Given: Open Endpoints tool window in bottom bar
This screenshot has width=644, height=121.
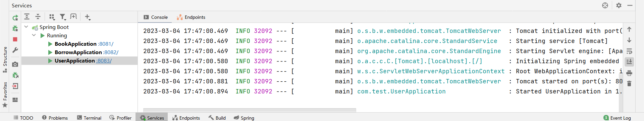Looking at the screenshot, I should click(x=186, y=118).
